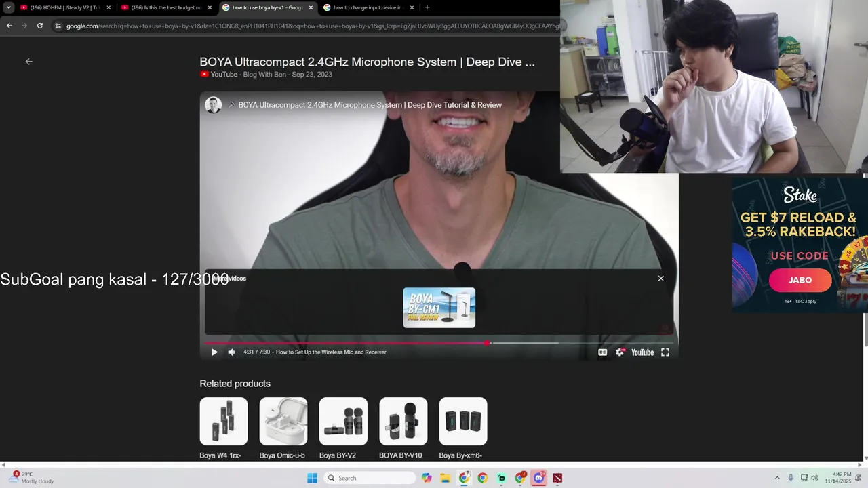This screenshot has height=488, width=868.
Task: Select the Boya BY-V2 related product
Action: pyautogui.click(x=343, y=428)
